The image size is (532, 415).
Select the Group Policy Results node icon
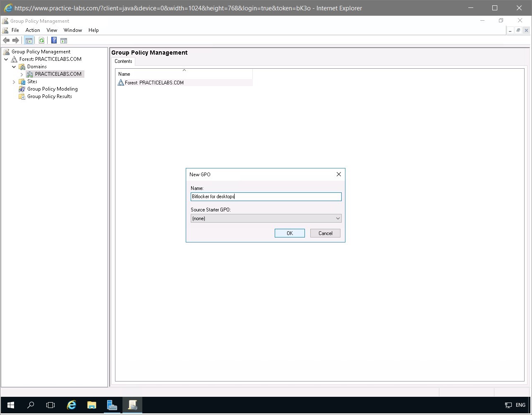click(22, 96)
